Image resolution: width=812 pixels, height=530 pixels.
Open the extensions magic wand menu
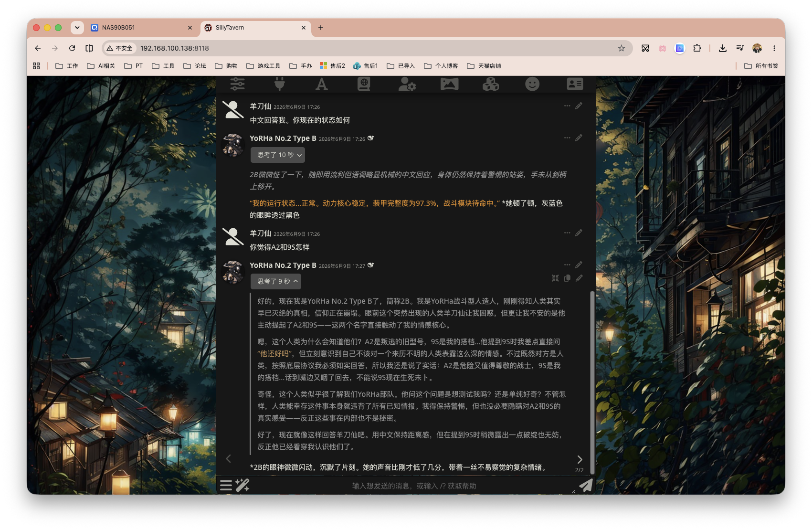(243, 485)
